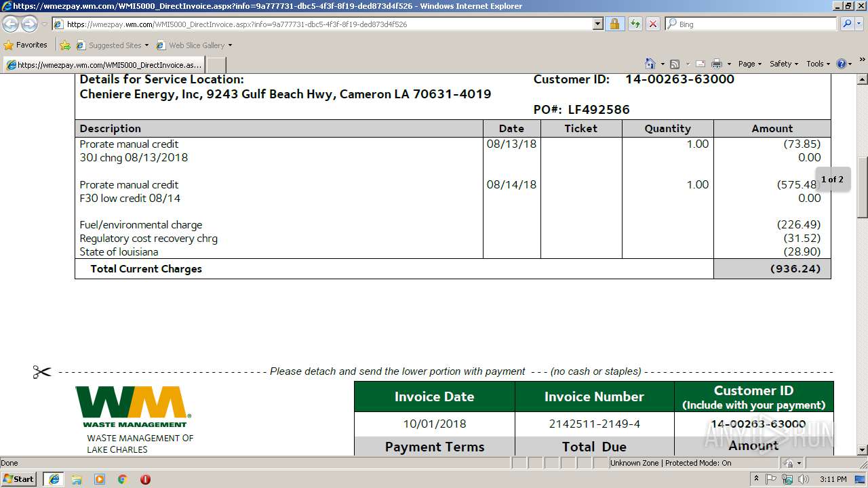Expand the Print options dropdown arrow
This screenshot has width=868, height=488.
729,64
